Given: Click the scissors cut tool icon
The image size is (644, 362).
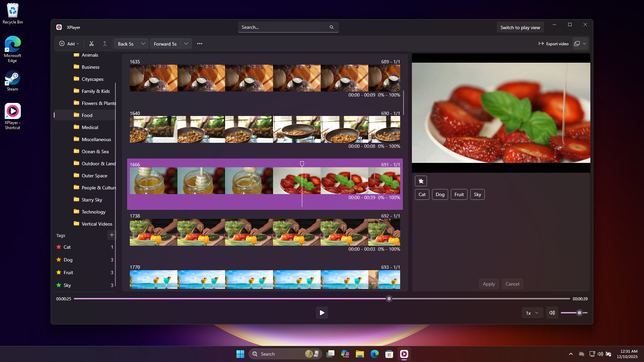Looking at the screenshot, I should click(x=91, y=44).
